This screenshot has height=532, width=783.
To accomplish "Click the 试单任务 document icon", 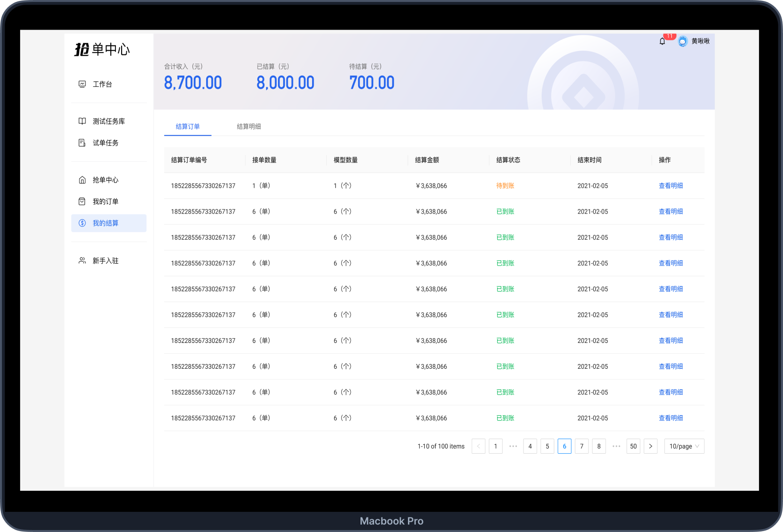I will click(82, 143).
